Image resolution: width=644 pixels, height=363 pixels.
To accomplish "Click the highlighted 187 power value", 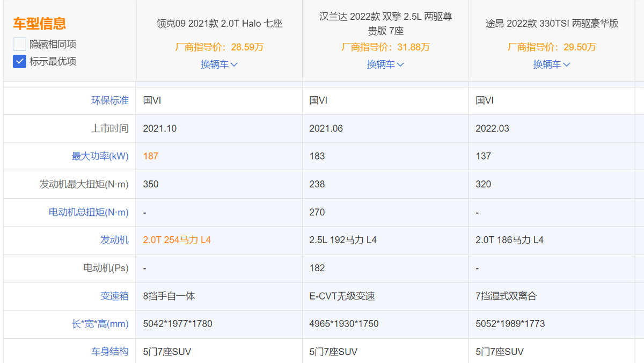I will tap(150, 156).
